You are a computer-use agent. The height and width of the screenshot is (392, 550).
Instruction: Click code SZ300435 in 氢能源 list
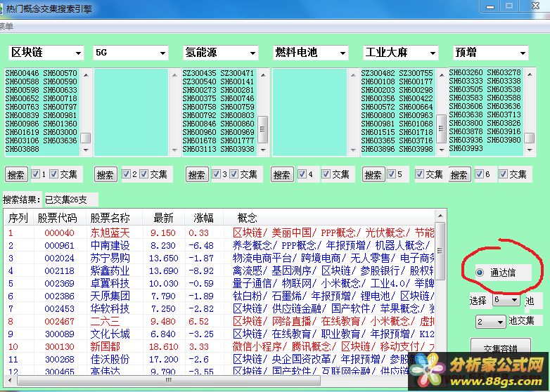[x=199, y=73]
